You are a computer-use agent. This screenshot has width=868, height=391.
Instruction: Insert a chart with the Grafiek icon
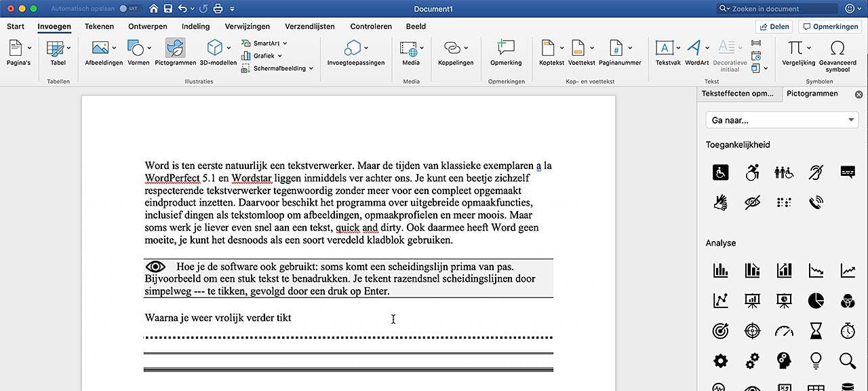(x=262, y=55)
